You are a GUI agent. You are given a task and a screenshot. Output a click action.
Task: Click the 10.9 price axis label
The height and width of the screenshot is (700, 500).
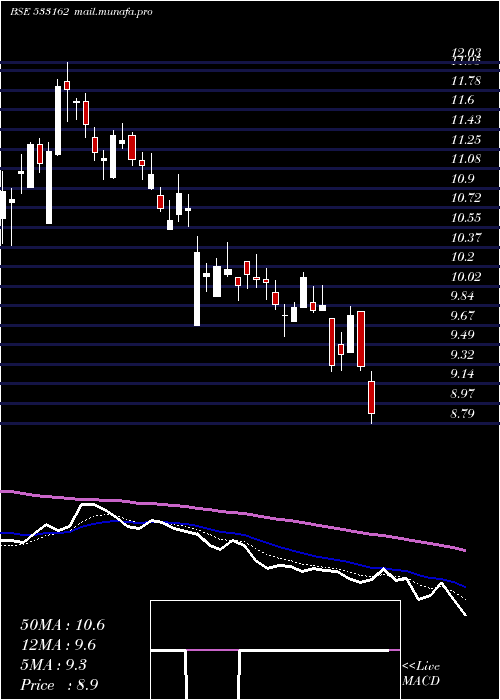tap(462, 179)
